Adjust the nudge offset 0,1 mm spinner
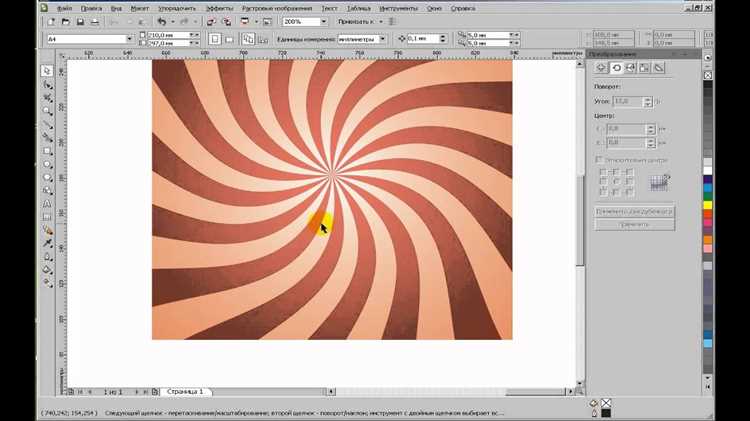This screenshot has width=750, height=421. [443, 39]
